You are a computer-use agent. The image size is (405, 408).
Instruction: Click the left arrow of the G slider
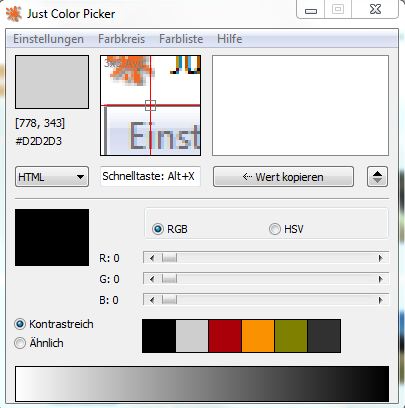[152, 279]
